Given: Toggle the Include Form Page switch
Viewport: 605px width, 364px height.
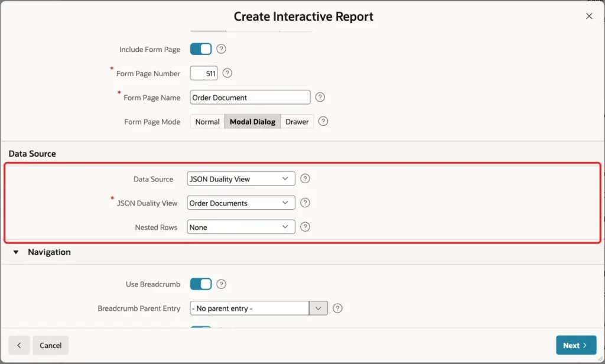Looking at the screenshot, I should (201, 49).
